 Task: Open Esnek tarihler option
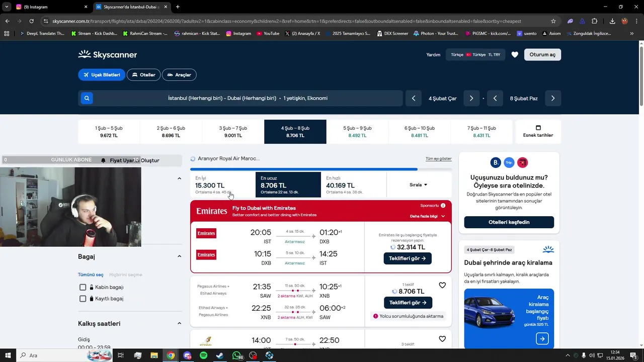[538, 132]
